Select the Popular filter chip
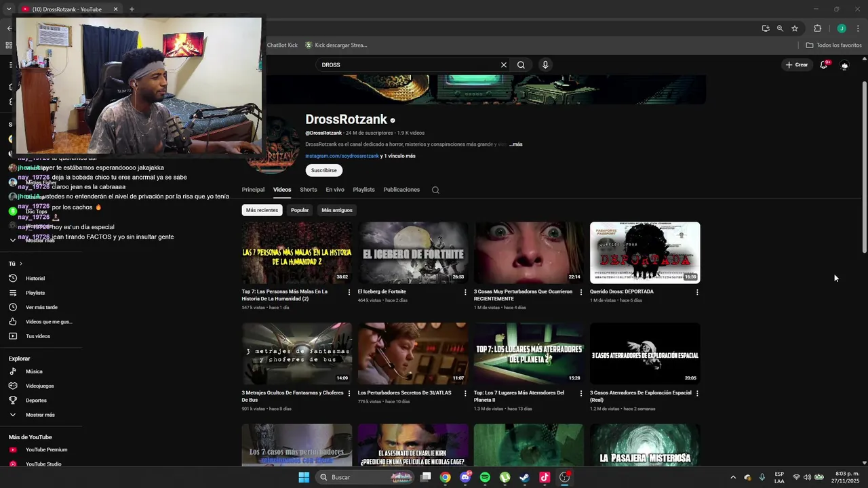 pos(300,210)
